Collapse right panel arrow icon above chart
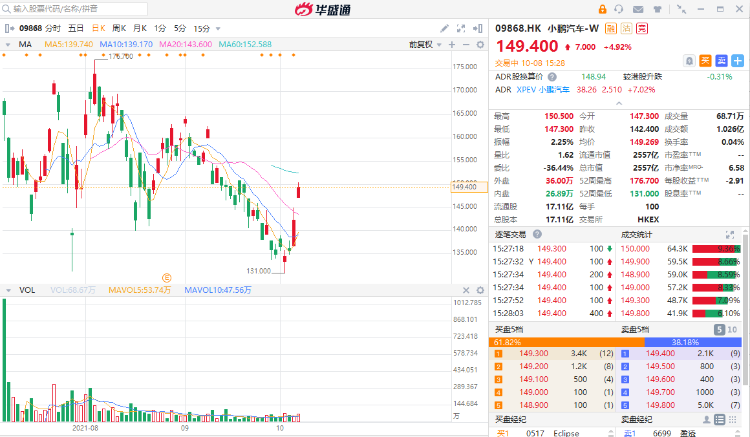This screenshot has width=750, height=437. pyautogui.click(x=477, y=29)
